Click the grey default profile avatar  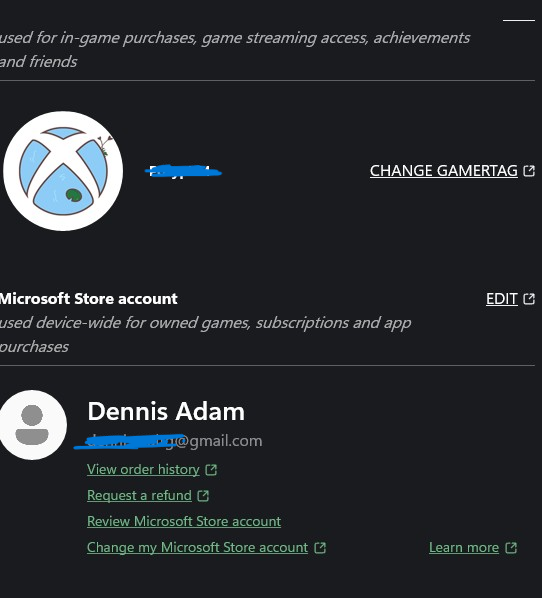[x=32, y=425]
